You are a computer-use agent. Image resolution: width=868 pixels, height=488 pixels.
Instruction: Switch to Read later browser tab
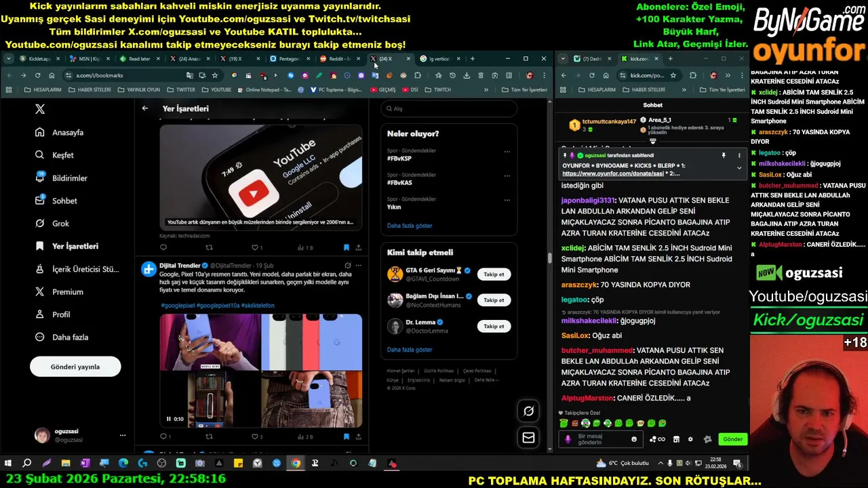139,59
